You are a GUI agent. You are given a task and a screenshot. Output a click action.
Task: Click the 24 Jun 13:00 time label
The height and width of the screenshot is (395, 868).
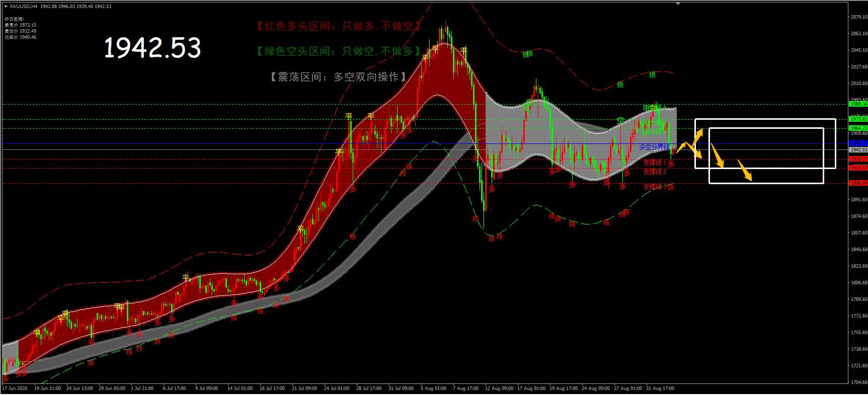tap(80, 388)
